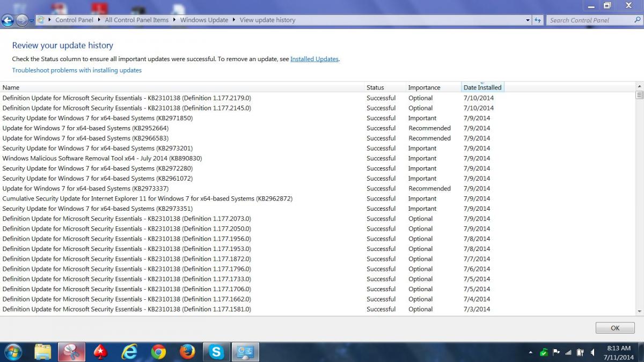Open Troubleshoot problems with installing updates link
644x362 pixels.
77,70
